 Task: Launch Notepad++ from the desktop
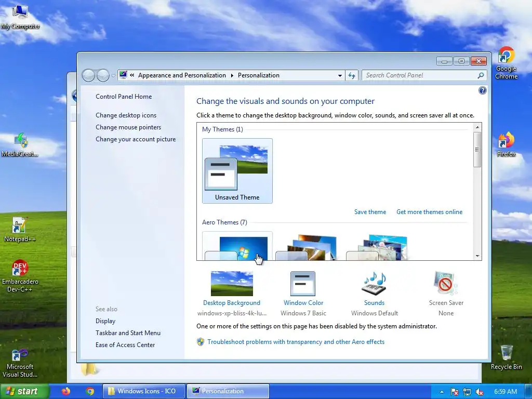20,230
